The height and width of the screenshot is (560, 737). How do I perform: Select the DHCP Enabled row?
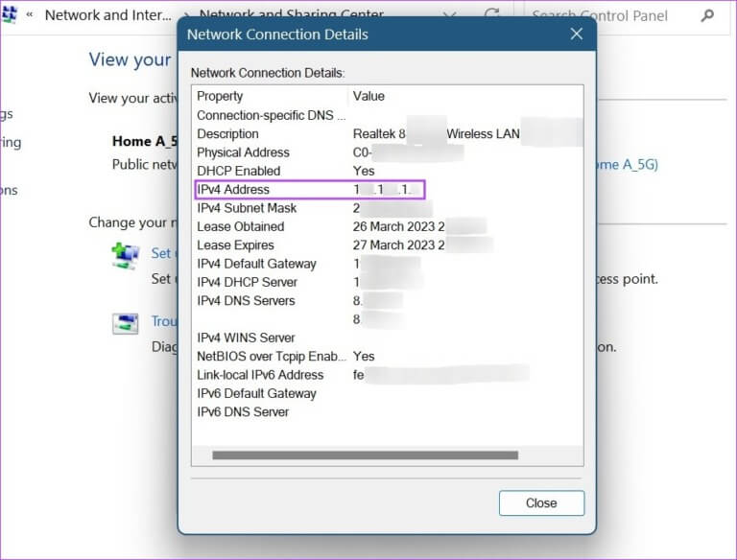pyautogui.click(x=388, y=171)
